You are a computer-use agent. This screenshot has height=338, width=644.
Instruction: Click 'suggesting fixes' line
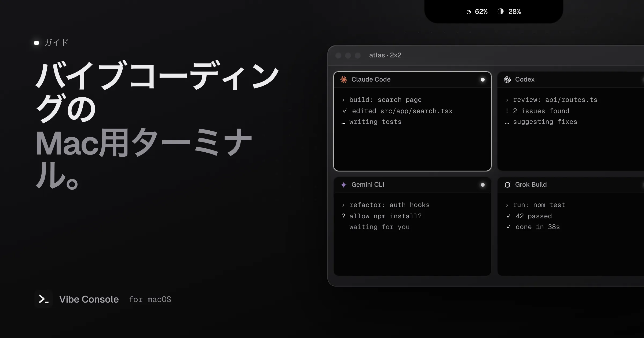pos(545,122)
